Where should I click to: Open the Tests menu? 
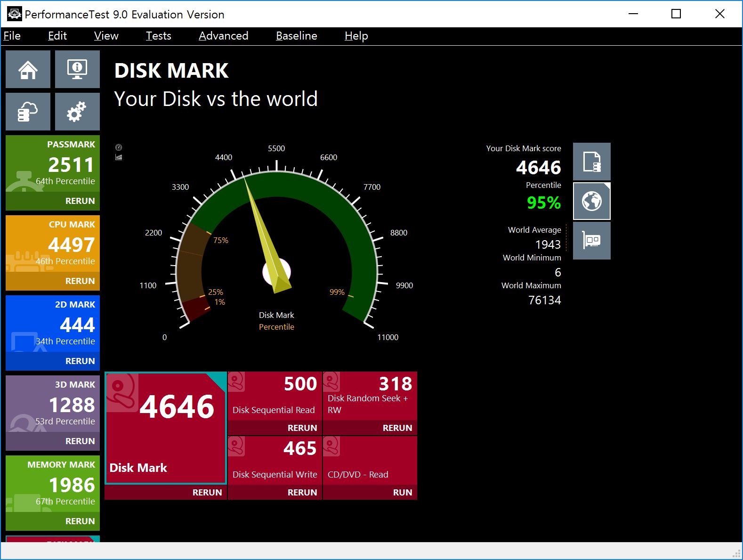[x=158, y=36]
